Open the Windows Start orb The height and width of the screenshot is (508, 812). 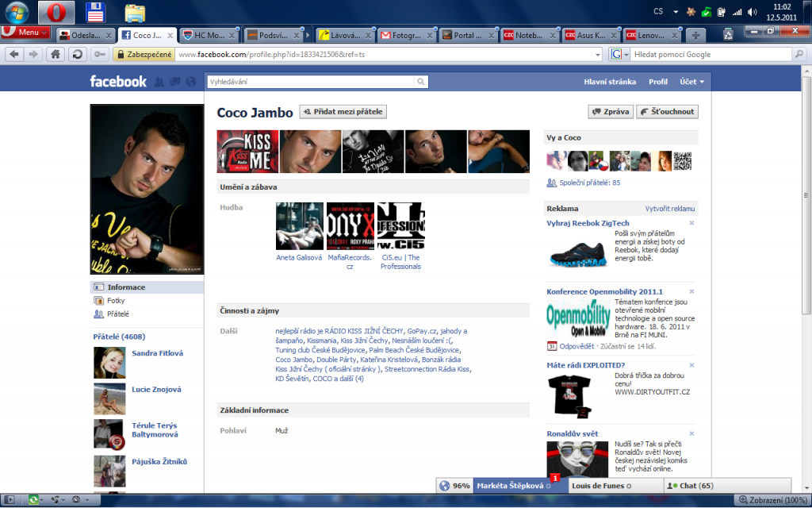(17, 12)
